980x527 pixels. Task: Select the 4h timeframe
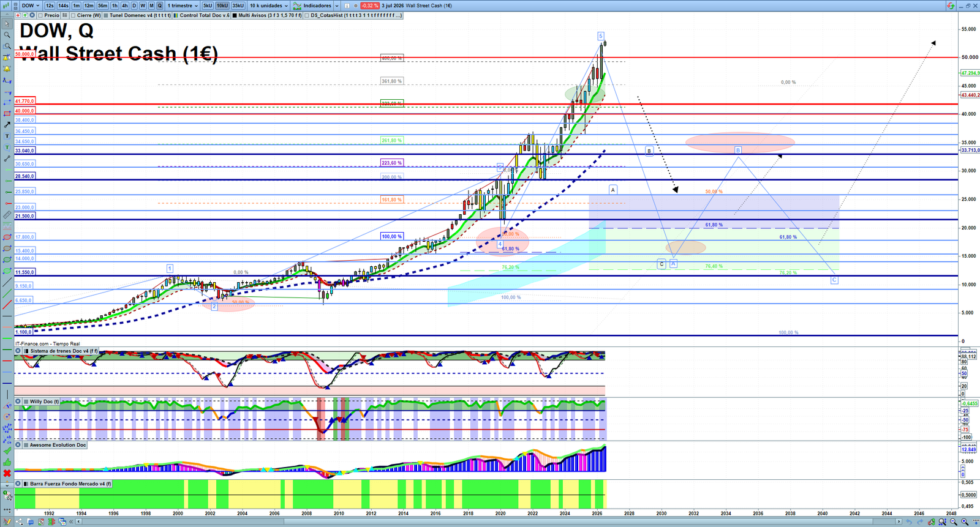[124, 6]
